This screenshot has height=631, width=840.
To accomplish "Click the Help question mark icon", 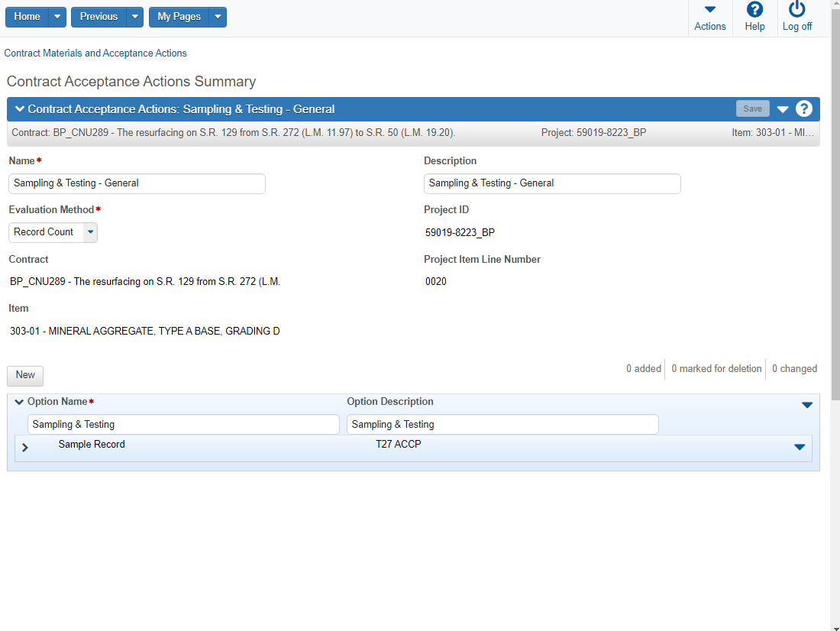I will (754, 10).
